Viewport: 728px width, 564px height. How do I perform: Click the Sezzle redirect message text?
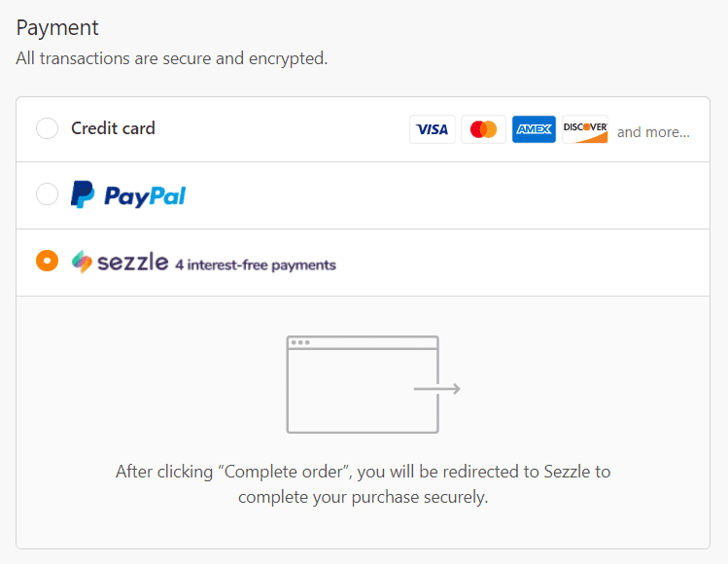tap(364, 484)
